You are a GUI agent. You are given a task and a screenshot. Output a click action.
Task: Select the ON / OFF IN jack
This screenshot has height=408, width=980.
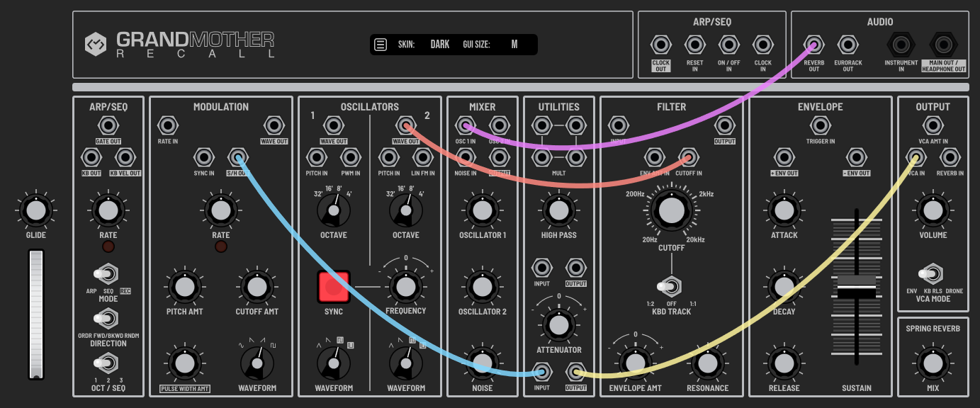pos(729,45)
